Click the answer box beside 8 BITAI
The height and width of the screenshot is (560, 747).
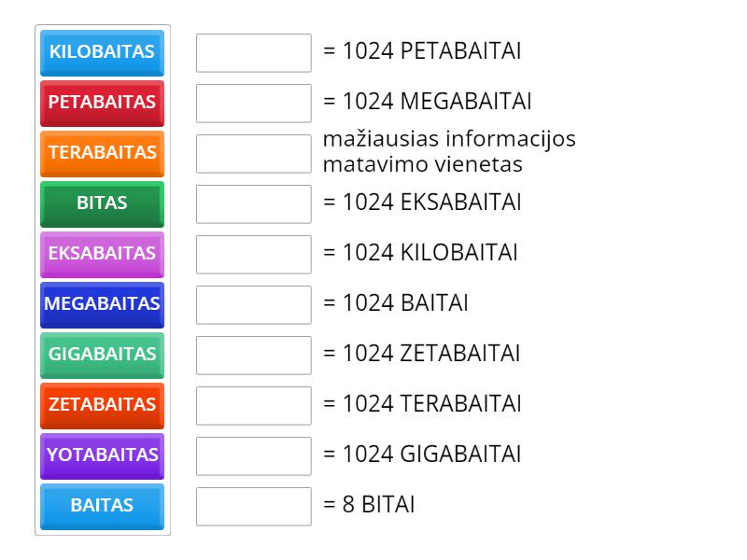[253, 506]
